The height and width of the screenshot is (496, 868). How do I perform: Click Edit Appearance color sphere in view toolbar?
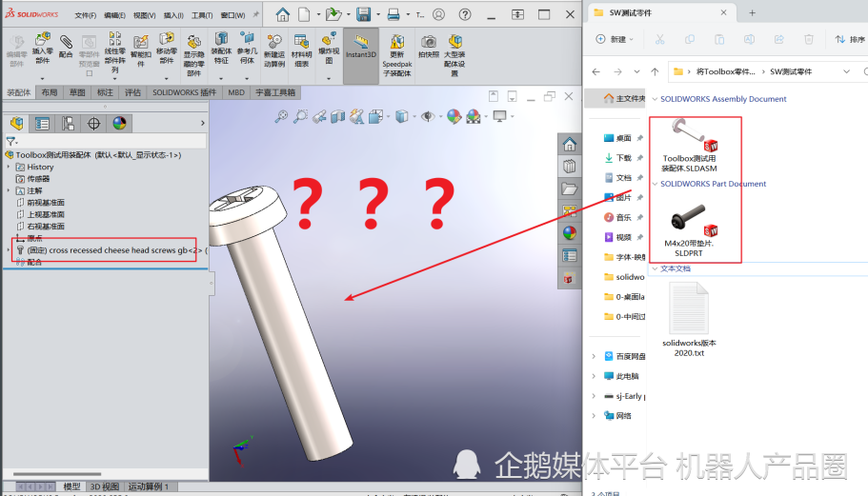[x=454, y=116]
